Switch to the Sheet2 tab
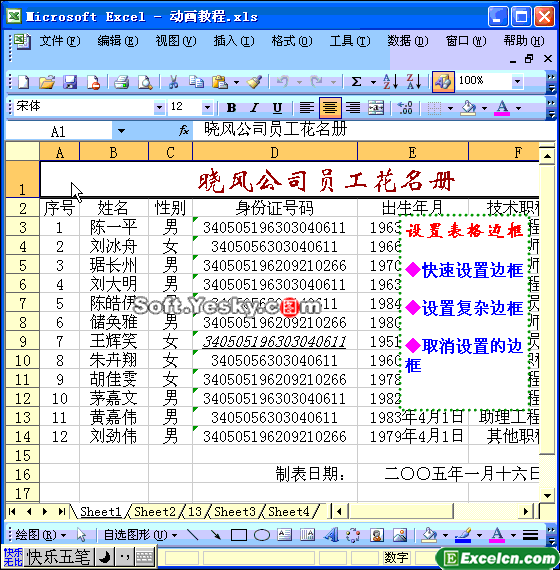 click(x=155, y=512)
